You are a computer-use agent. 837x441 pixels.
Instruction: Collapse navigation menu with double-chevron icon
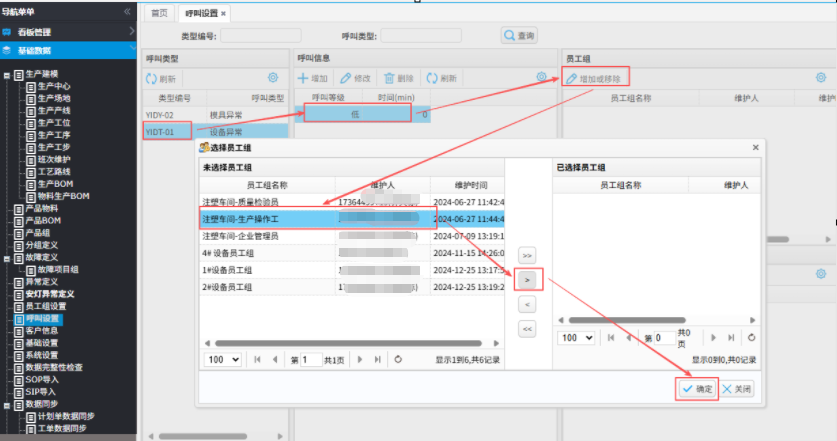point(127,11)
